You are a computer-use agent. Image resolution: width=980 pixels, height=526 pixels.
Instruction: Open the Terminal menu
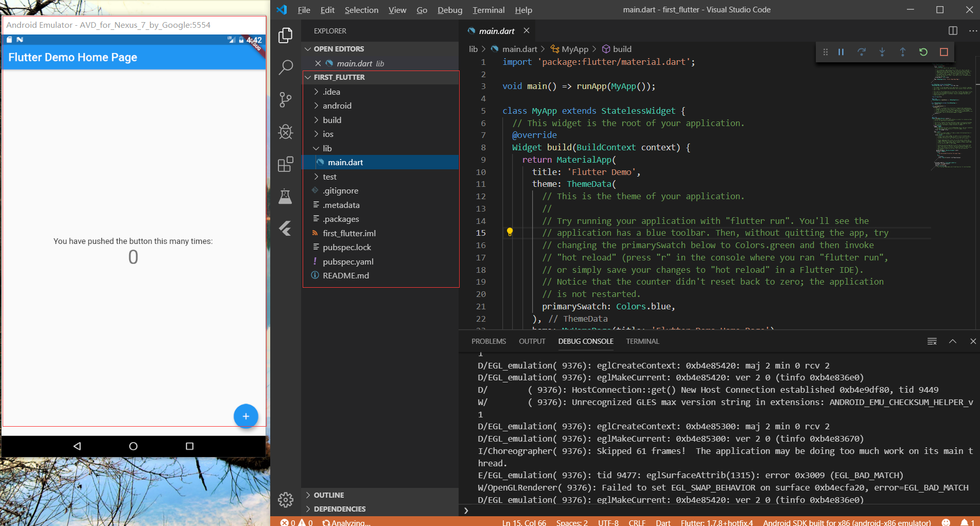[x=488, y=10]
